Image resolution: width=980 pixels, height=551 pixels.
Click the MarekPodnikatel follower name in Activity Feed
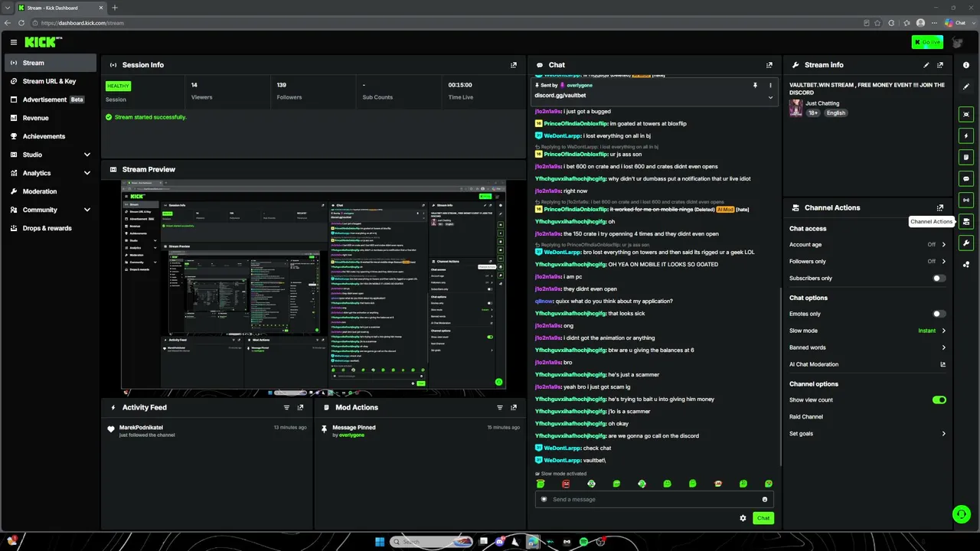[x=141, y=428]
